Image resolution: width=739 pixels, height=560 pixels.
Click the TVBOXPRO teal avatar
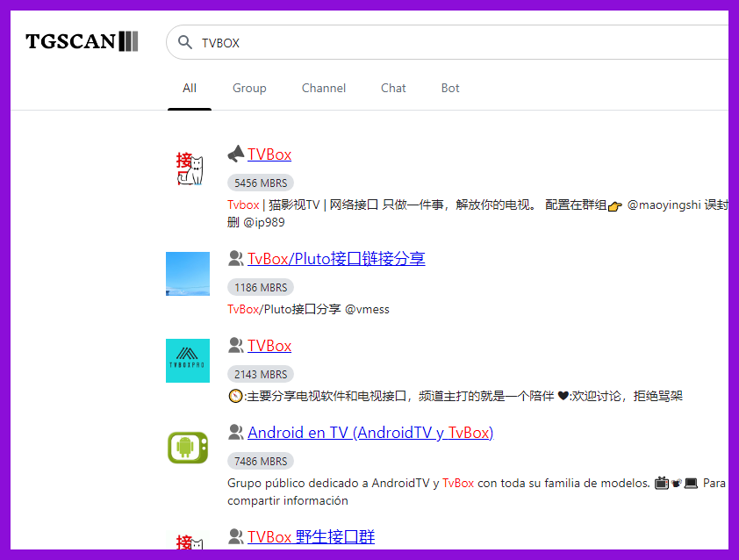coord(188,361)
